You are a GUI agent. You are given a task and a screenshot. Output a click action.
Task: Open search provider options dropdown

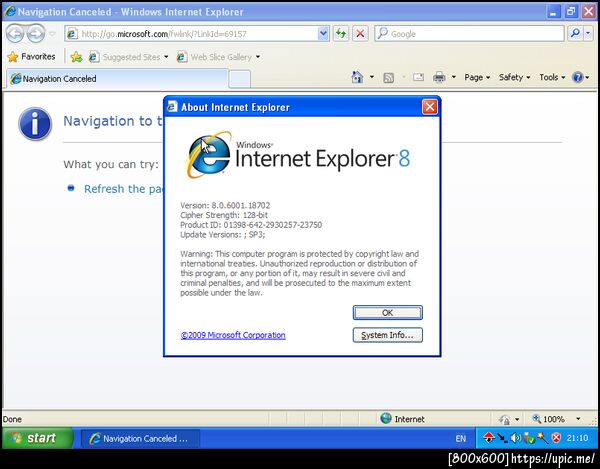click(x=588, y=34)
